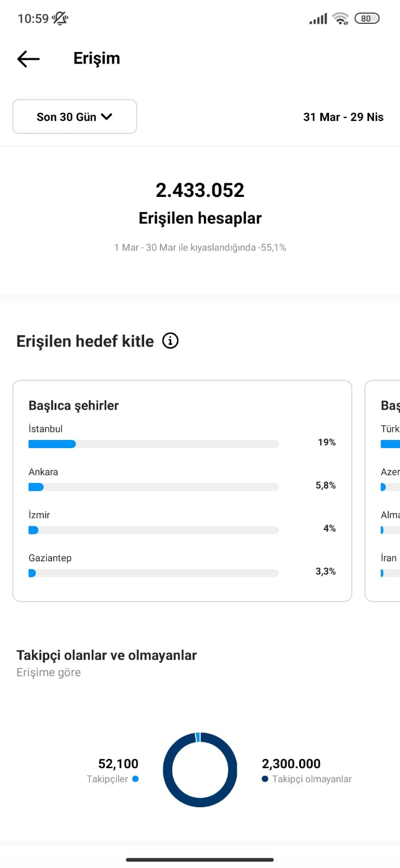Tap the İzmir 4% bar
This screenshot has width=400, height=868.
coord(153,530)
